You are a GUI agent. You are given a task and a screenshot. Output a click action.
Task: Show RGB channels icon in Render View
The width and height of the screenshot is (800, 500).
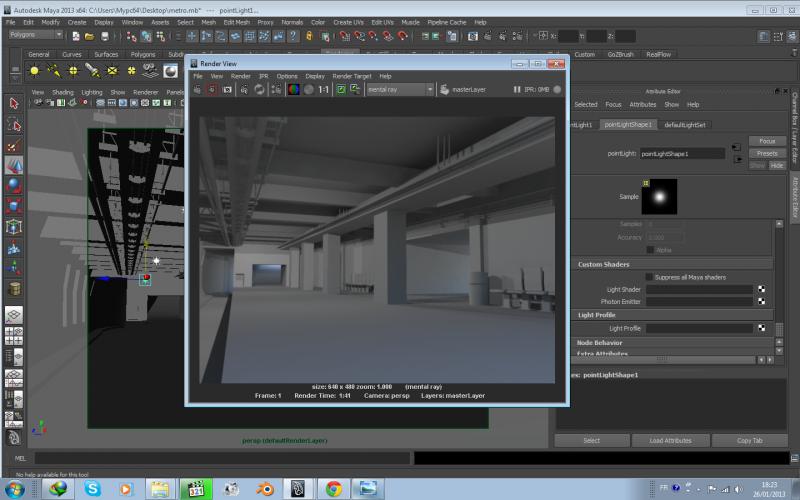(294, 90)
